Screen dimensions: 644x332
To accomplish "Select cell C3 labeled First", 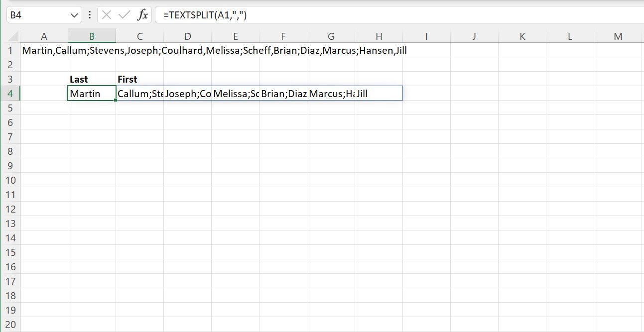I will (140, 79).
